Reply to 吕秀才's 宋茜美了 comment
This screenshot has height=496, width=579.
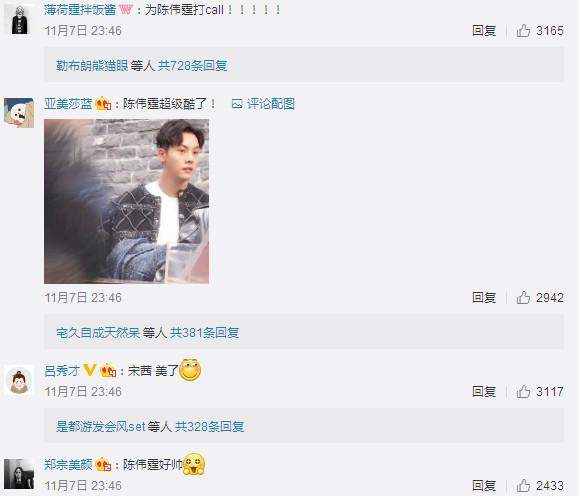[484, 391]
